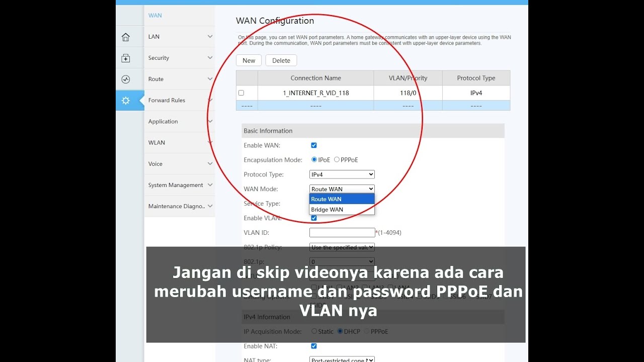Open the NAT type dropdown
This screenshot has height=362, width=644.
342,360
